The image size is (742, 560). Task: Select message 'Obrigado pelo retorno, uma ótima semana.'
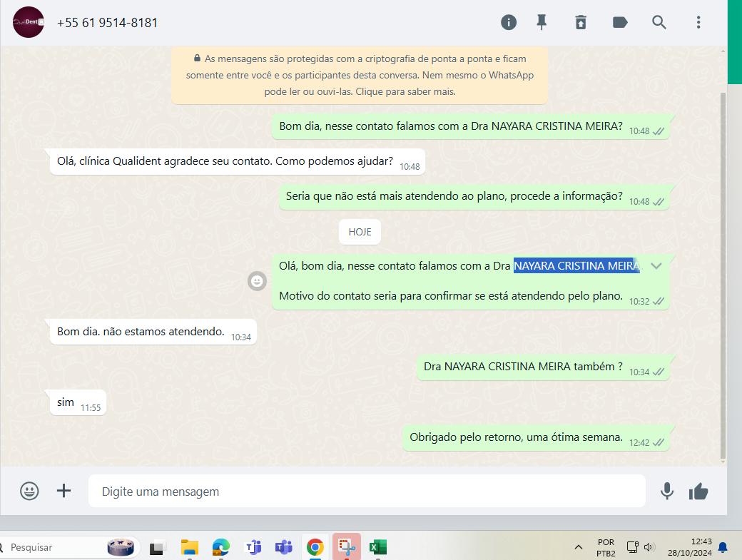[536, 437]
